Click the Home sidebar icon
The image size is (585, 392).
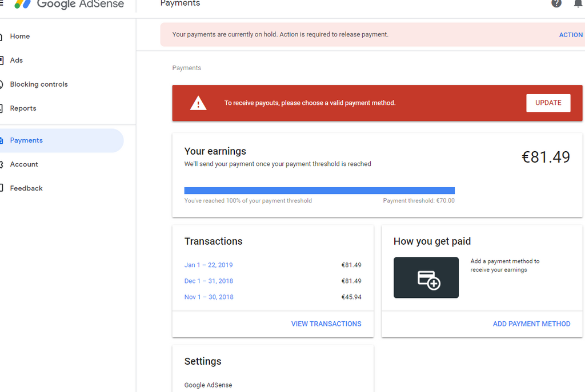[x=2, y=37]
